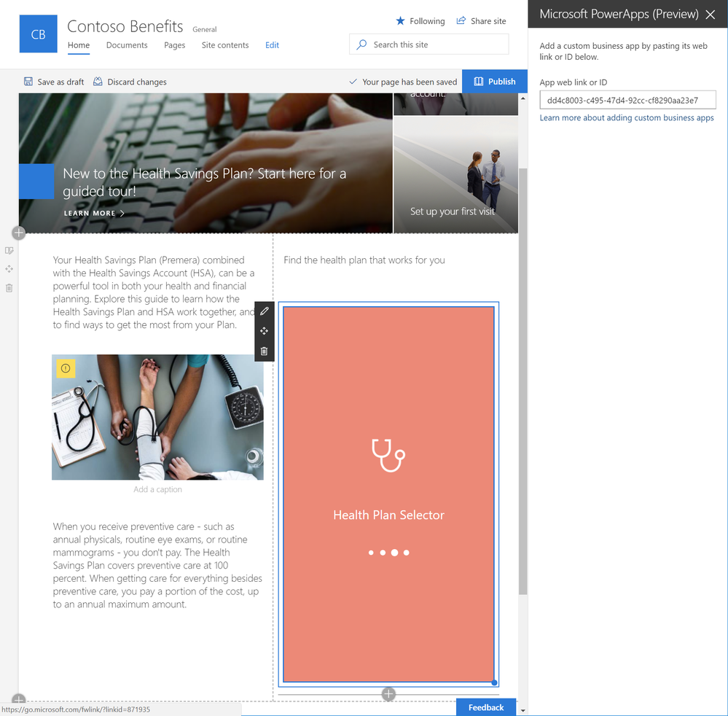Click the Search this site box

point(429,44)
